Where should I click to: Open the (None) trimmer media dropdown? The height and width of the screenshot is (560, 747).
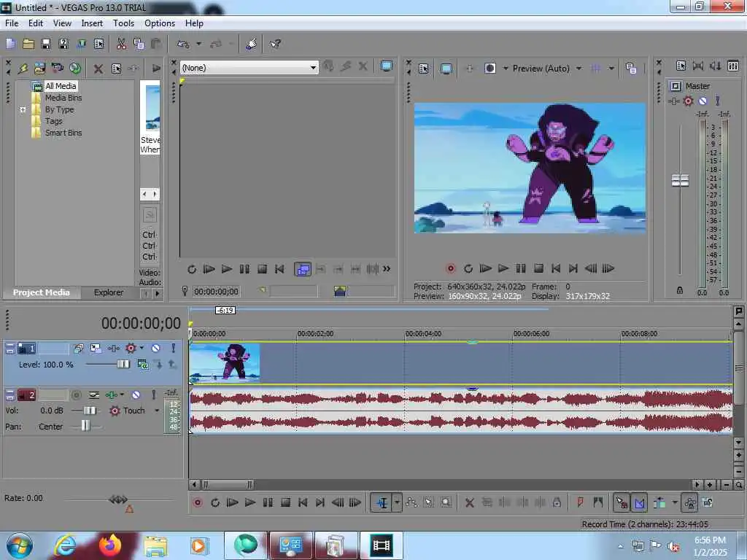tap(313, 68)
